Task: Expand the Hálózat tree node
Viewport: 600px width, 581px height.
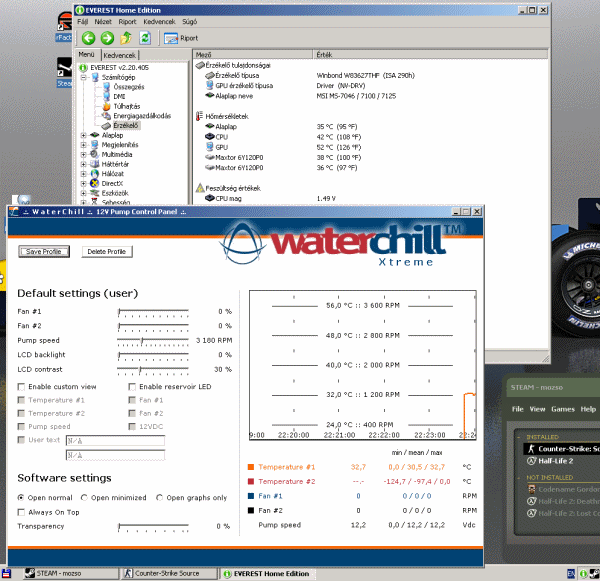Action: [83, 174]
